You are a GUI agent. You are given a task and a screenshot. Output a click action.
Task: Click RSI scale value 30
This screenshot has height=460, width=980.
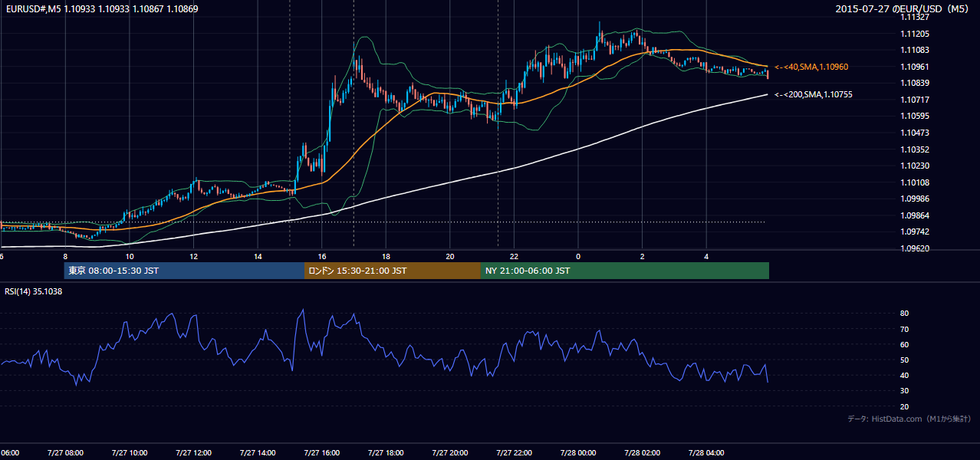(904, 391)
